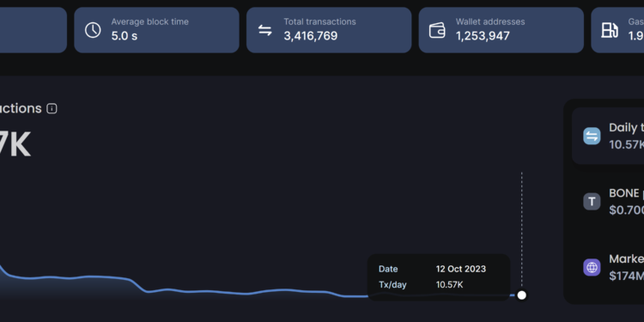Click the info icon next to the transactions heading
The width and height of the screenshot is (644, 322).
(52, 108)
